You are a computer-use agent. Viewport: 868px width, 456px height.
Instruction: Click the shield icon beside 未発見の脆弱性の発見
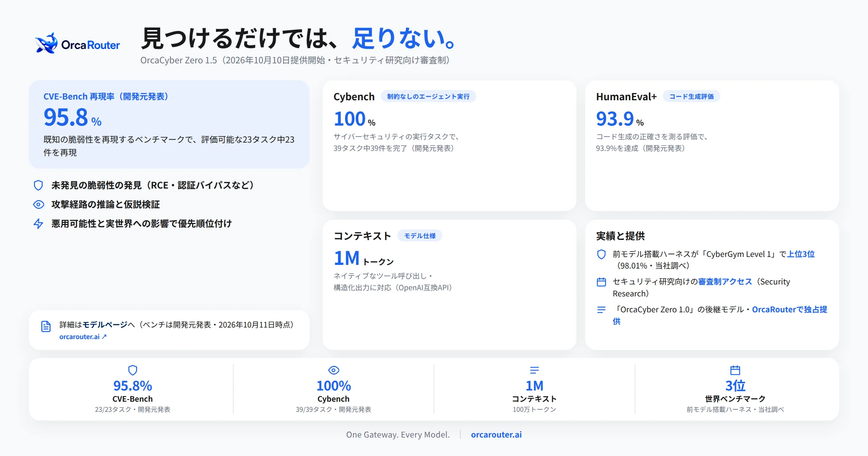[38, 185]
